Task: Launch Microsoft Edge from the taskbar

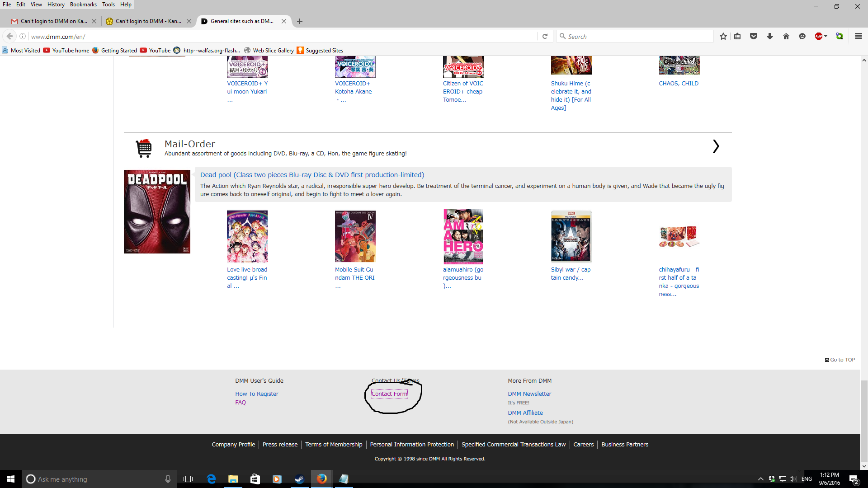Action: [211, 479]
